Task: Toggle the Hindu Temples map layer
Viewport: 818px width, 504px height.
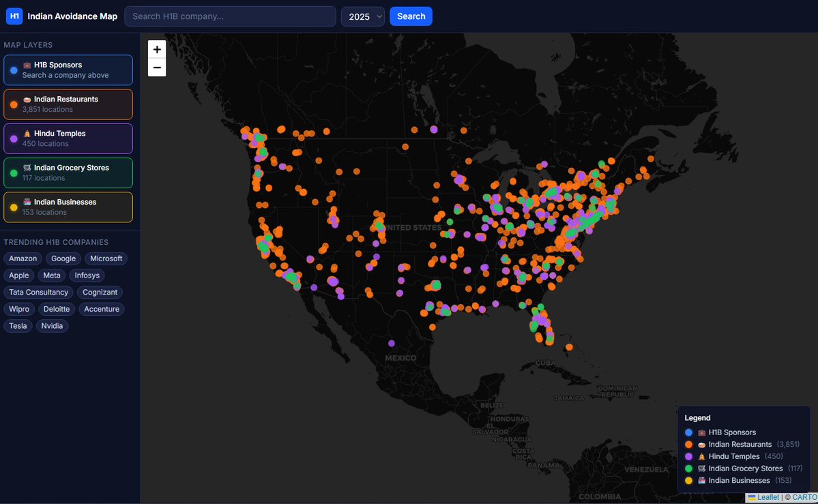Action: 68,138
